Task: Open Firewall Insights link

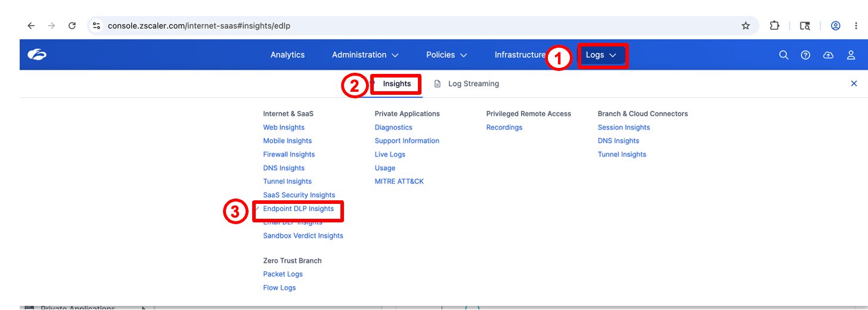Action: coord(289,154)
